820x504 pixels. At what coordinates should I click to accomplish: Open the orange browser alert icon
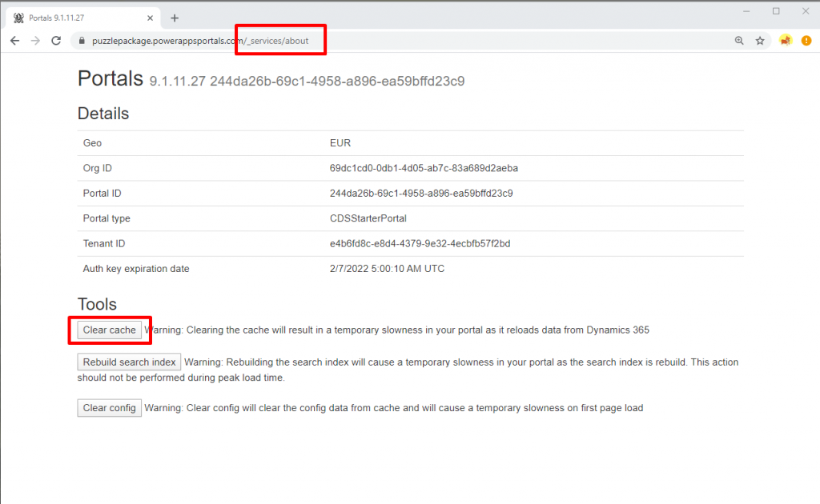(806, 41)
